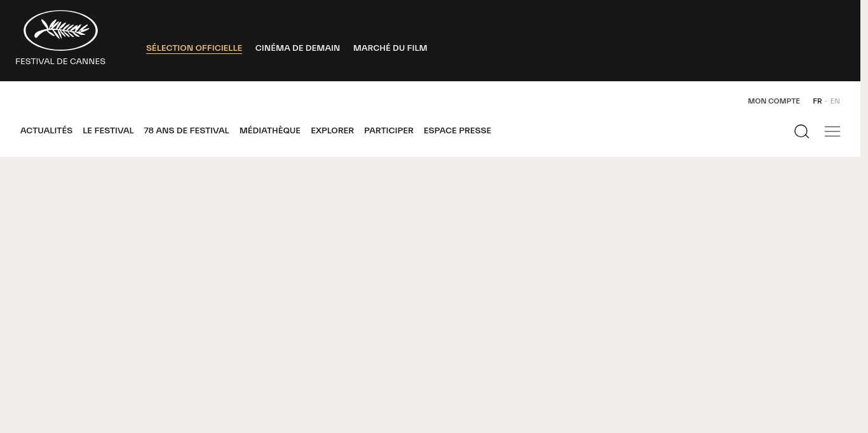Go to Marché du Film section
Screen dimensions: 868x433
pos(390,48)
